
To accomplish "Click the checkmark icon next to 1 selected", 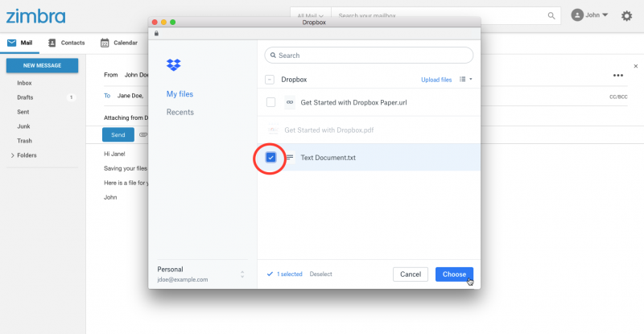I will pyautogui.click(x=270, y=274).
